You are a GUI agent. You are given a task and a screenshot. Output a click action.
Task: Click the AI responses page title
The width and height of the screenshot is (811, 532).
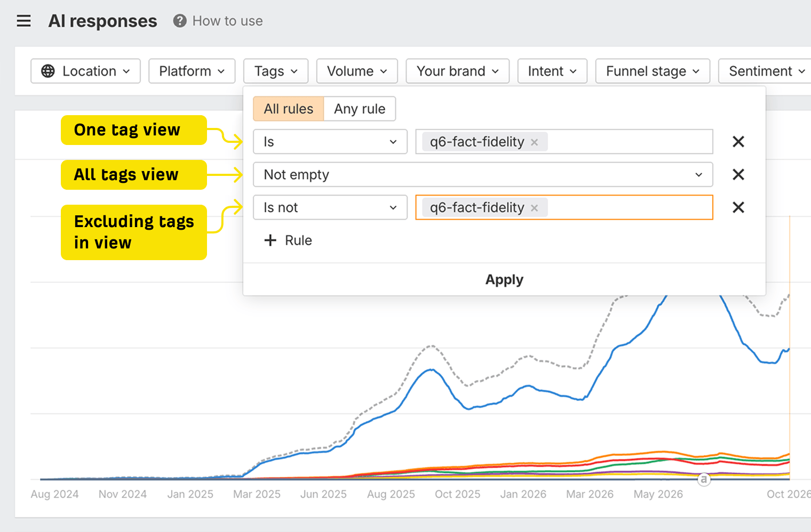pyautogui.click(x=102, y=21)
